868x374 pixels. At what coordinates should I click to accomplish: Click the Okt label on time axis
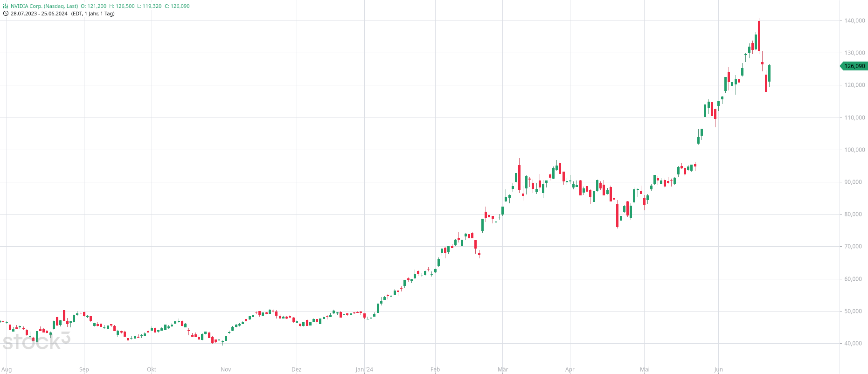tap(152, 369)
